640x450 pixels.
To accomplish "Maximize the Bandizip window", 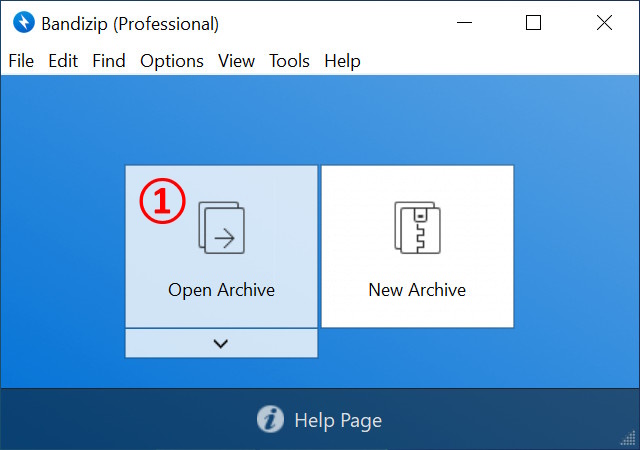I will pos(533,23).
